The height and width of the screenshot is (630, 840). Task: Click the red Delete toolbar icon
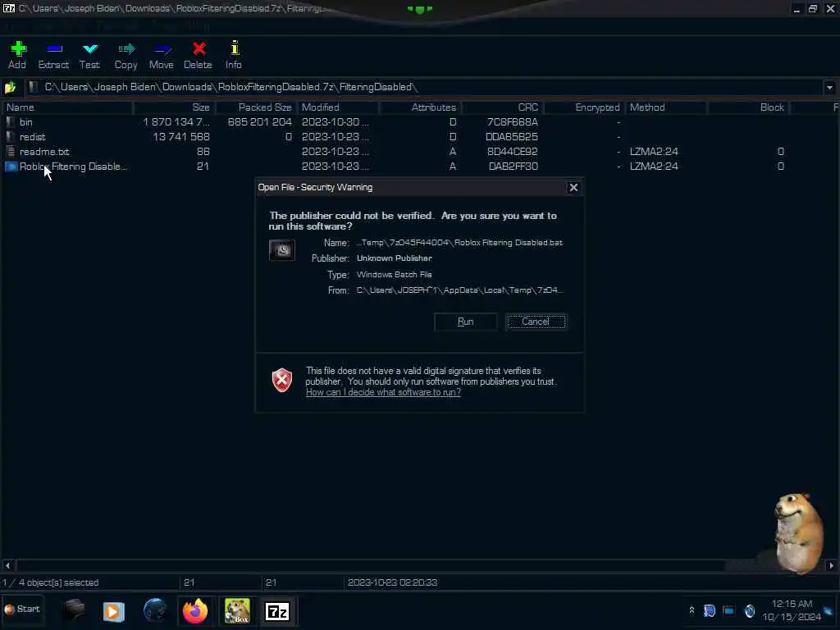(198, 55)
